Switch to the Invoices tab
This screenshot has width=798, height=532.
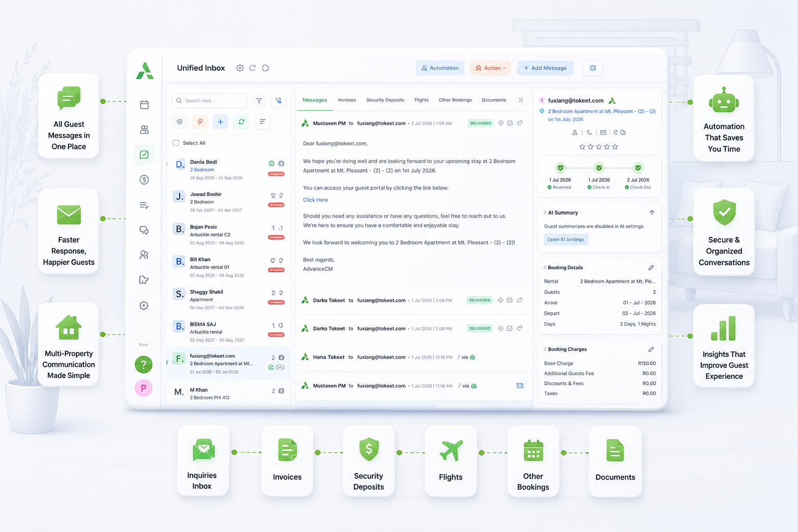[x=347, y=100]
